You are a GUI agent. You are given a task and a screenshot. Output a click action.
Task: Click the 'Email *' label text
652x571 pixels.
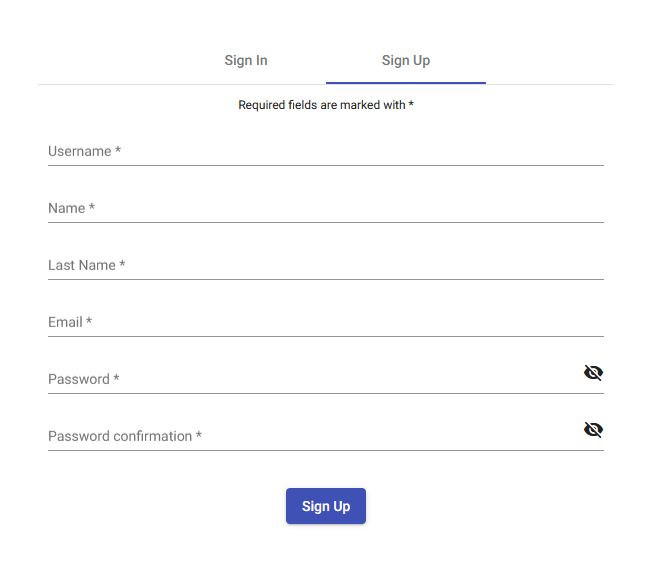pos(70,323)
